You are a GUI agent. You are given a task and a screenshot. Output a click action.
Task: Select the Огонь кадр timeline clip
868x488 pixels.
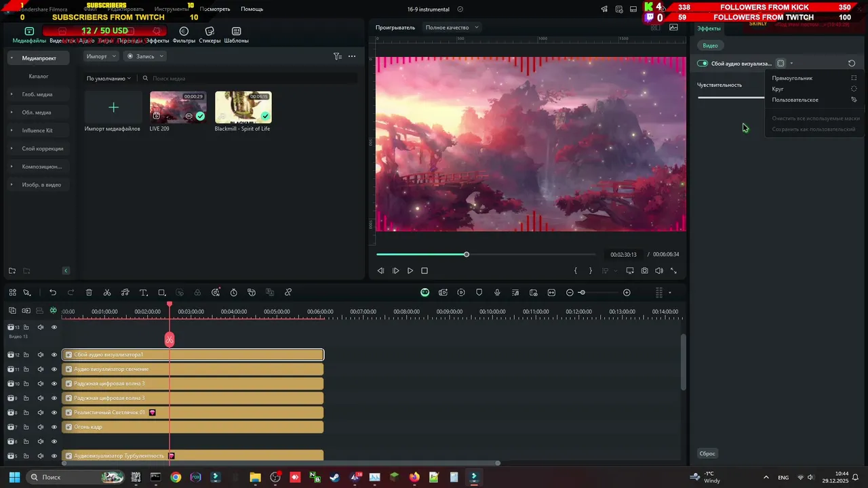pyautogui.click(x=193, y=427)
